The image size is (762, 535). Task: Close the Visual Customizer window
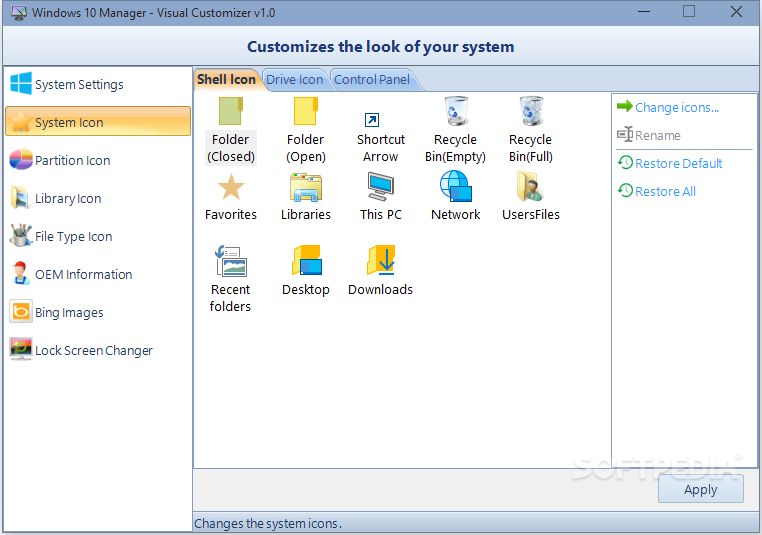click(736, 12)
